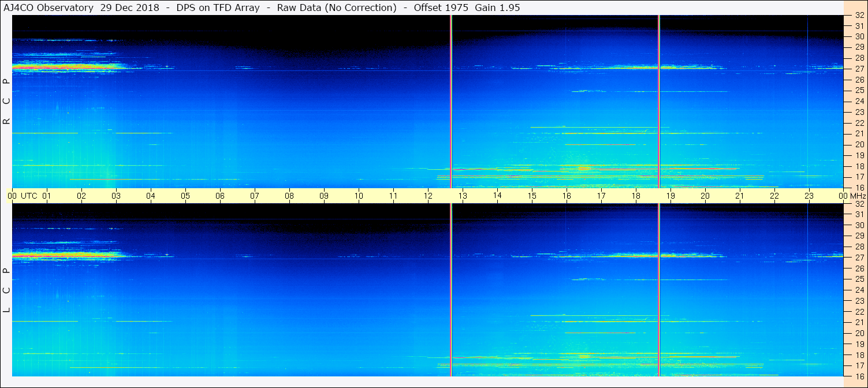868x388 pixels.
Task: Select the 20 MHz label in LCP panel
Action: click(859, 333)
